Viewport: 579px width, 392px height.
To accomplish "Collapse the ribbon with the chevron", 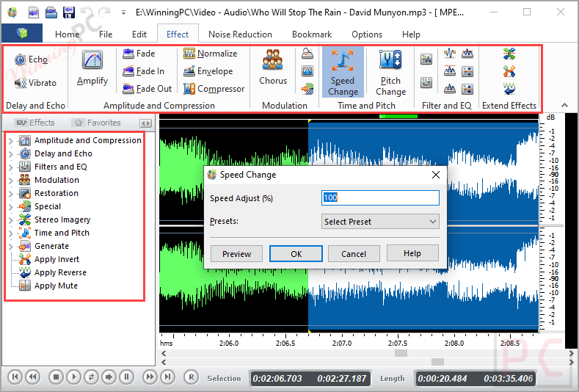I will [x=564, y=105].
